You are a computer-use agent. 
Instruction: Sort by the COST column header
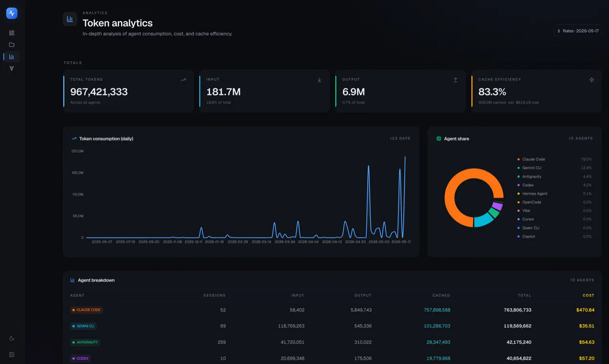(x=588, y=296)
